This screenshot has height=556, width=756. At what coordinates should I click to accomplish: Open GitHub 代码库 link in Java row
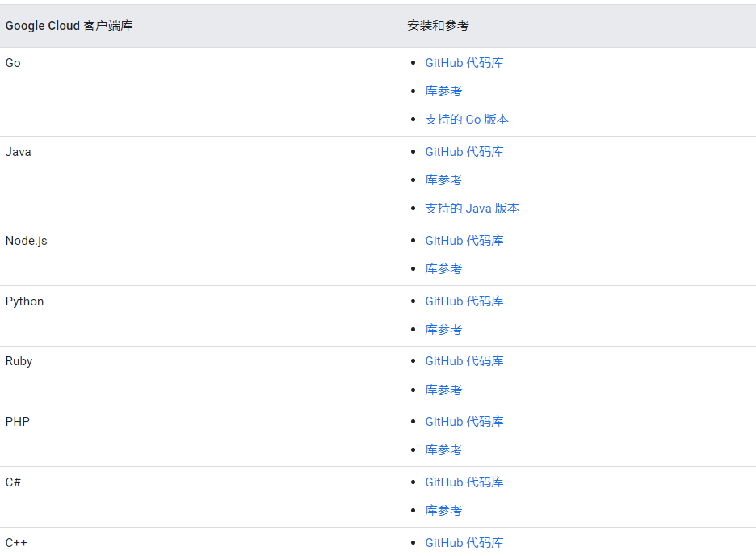[464, 151]
